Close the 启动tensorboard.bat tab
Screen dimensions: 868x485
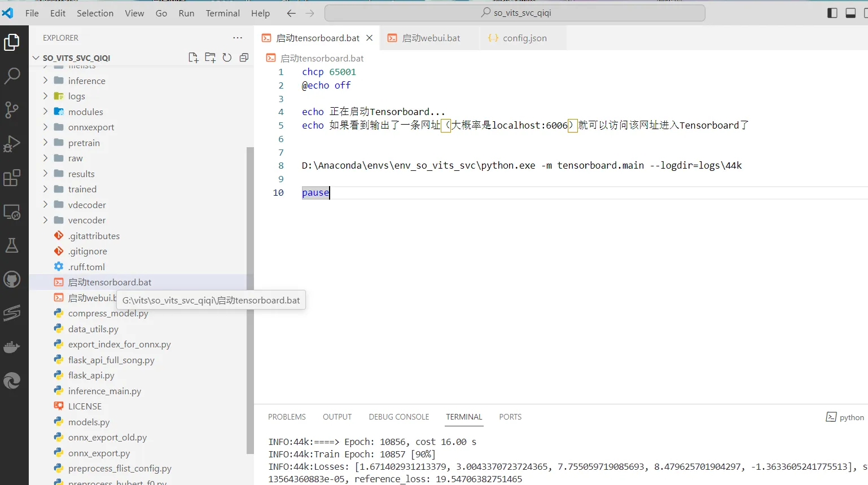(x=370, y=38)
